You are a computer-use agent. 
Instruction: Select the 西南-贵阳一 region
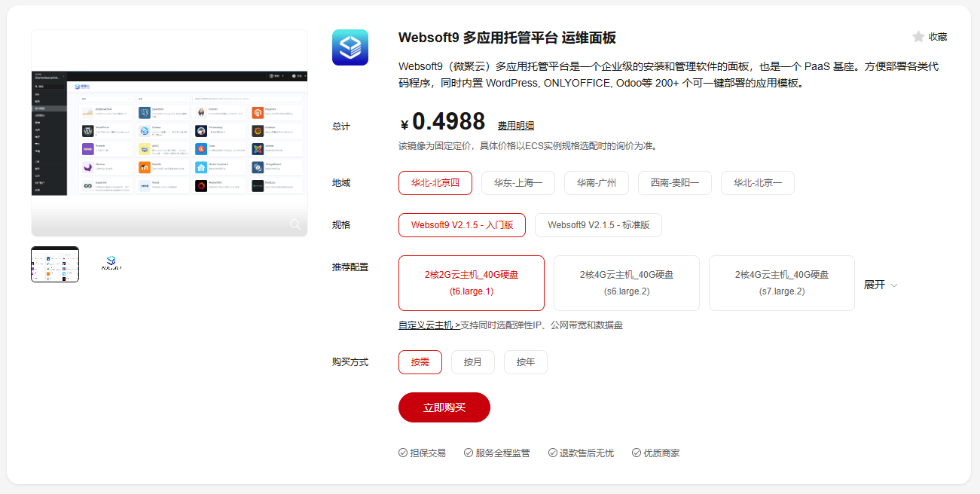[x=674, y=182]
